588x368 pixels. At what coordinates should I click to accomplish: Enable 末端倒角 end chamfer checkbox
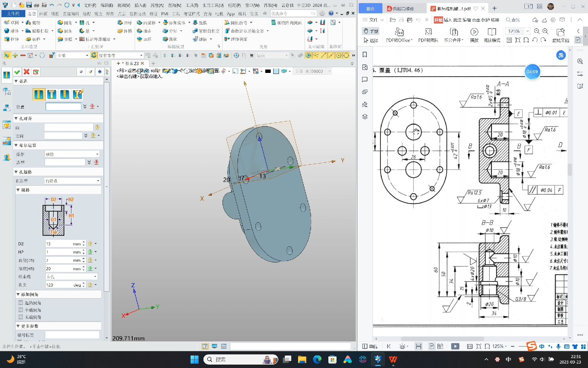(x=20, y=317)
